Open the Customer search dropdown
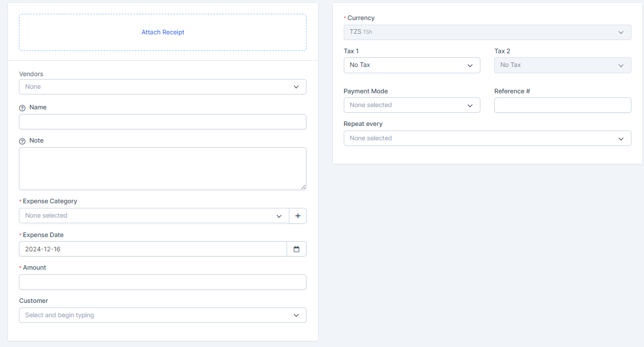This screenshot has height=347, width=644. pos(162,315)
